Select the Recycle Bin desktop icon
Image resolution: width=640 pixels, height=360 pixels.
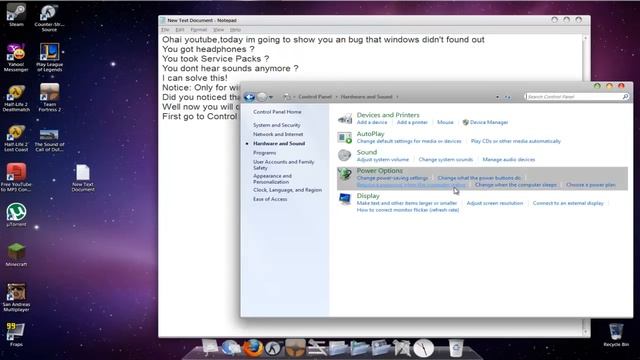[x=616, y=335]
